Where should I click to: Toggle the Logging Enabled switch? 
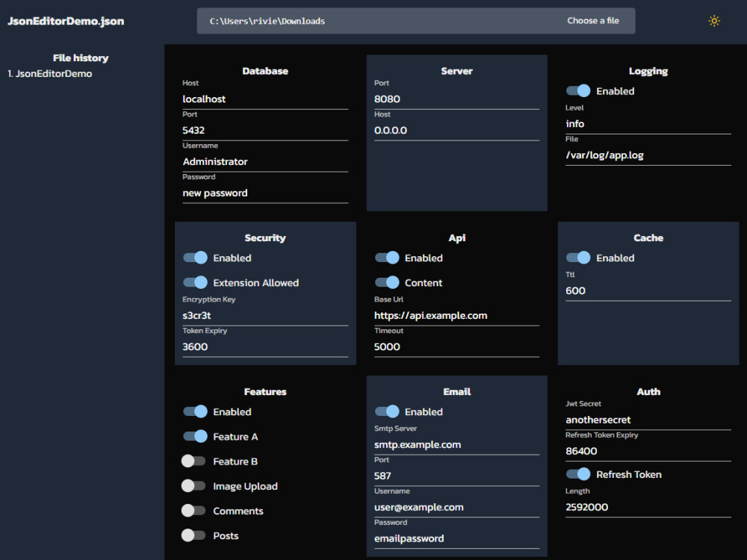point(578,91)
